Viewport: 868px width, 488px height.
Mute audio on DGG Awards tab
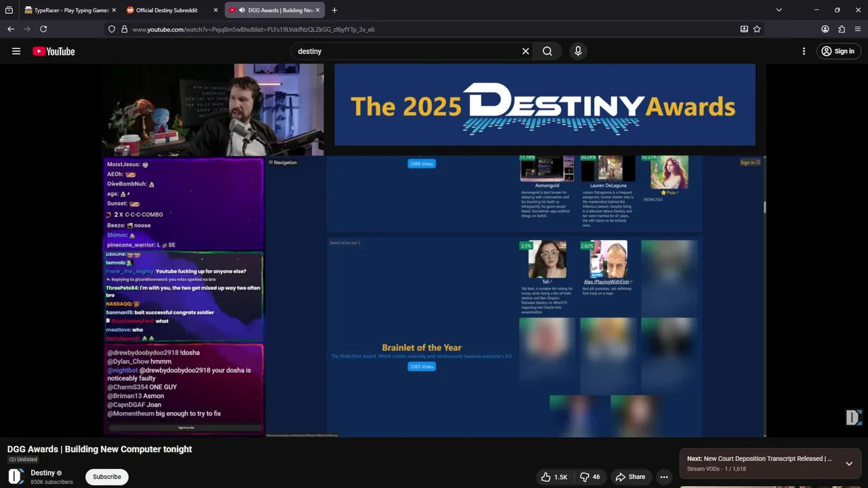tap(242, 10)
